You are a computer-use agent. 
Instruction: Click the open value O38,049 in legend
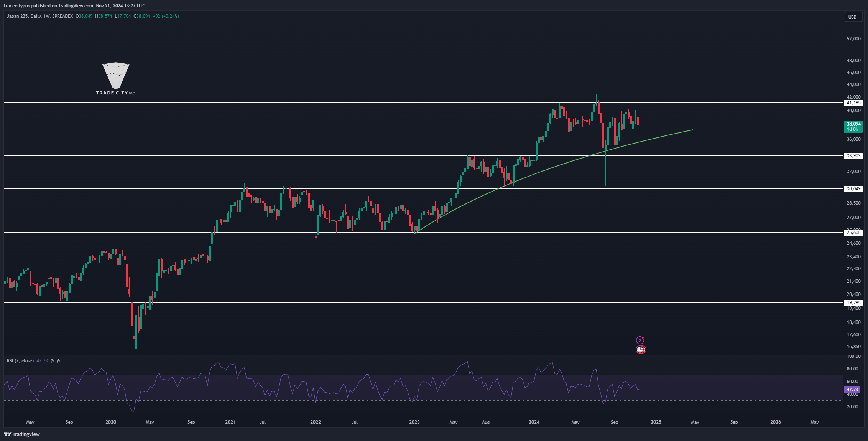84,16
